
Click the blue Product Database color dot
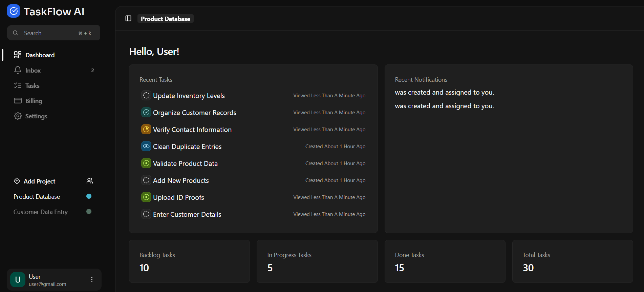coord(89,196)
